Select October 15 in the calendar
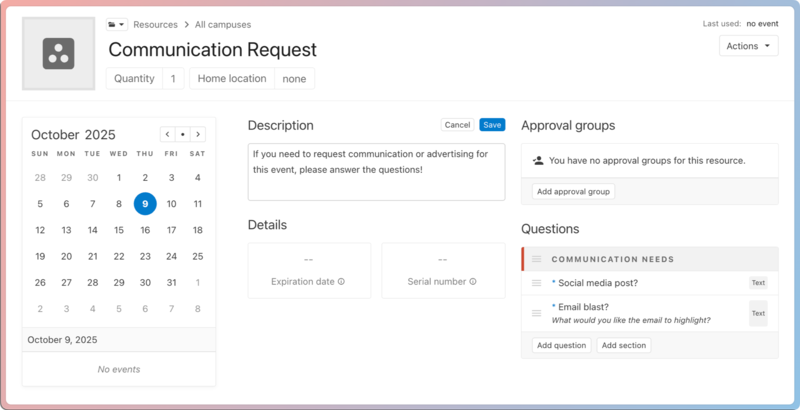Viewport: 800px width, 410px height. tap(119, 230)
